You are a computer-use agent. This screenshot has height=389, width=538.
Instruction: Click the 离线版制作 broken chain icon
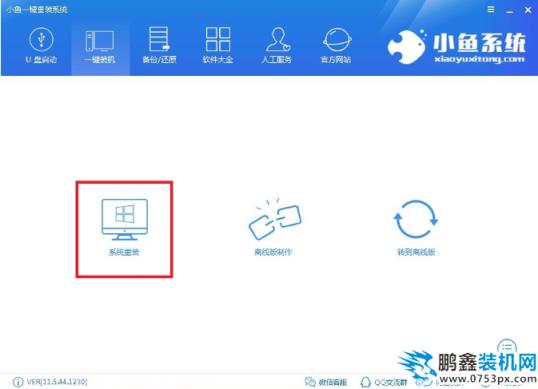[274, 219]
